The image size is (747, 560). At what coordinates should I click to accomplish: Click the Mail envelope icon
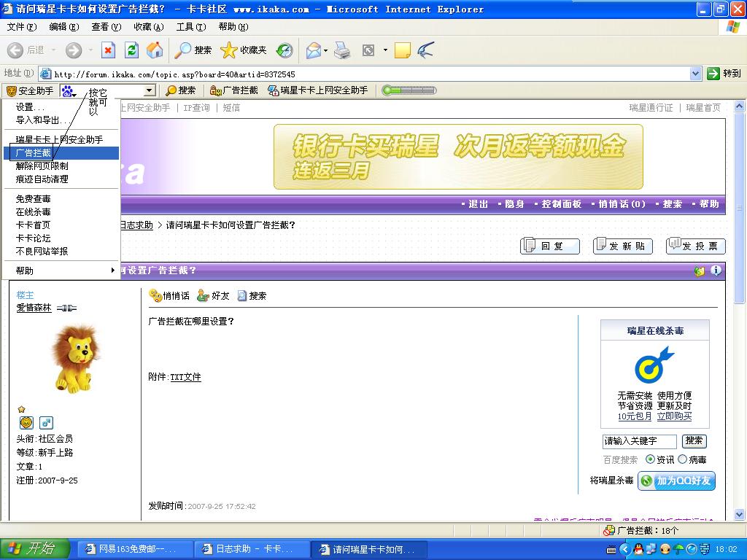pyautogui.click(x=313, y=50)
